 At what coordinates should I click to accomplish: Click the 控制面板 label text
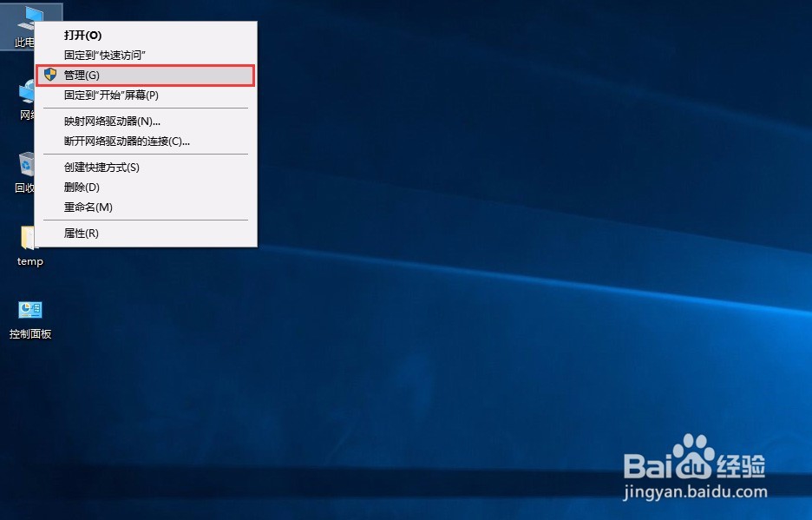[30, 334]
